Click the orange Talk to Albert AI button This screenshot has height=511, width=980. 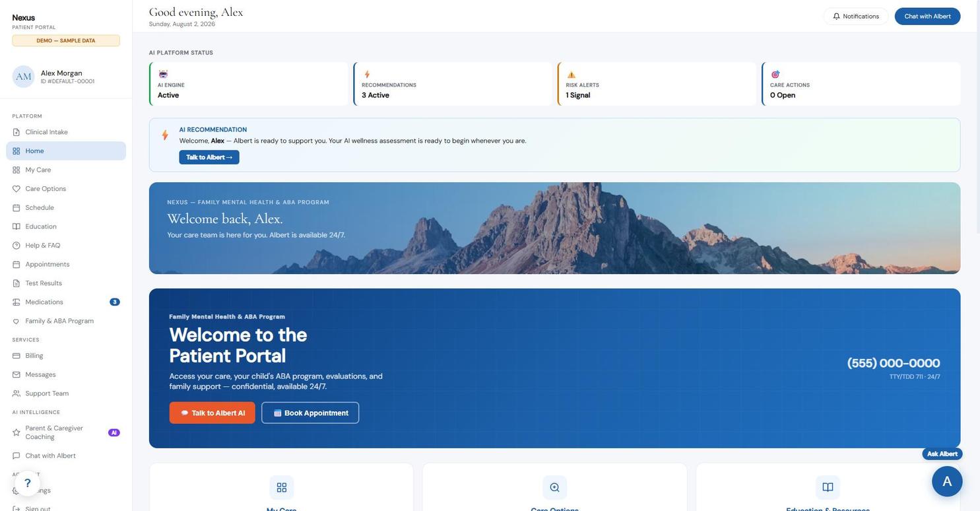[212, 413]
